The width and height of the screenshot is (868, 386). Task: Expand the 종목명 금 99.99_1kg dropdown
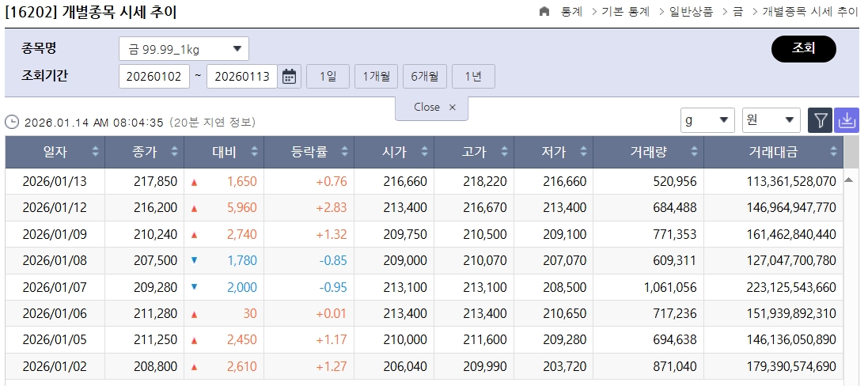[184, 49]
